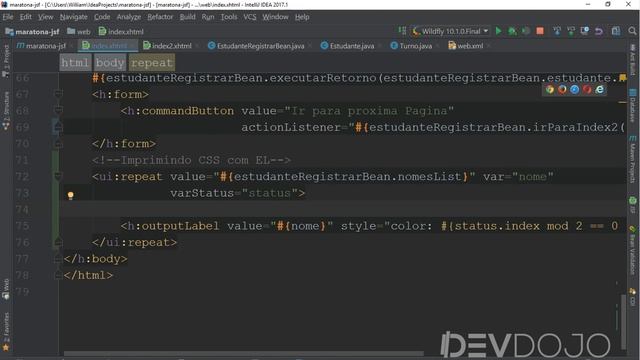Open page in Opera browser icon
Screen dimensions: 640x360
587,89
